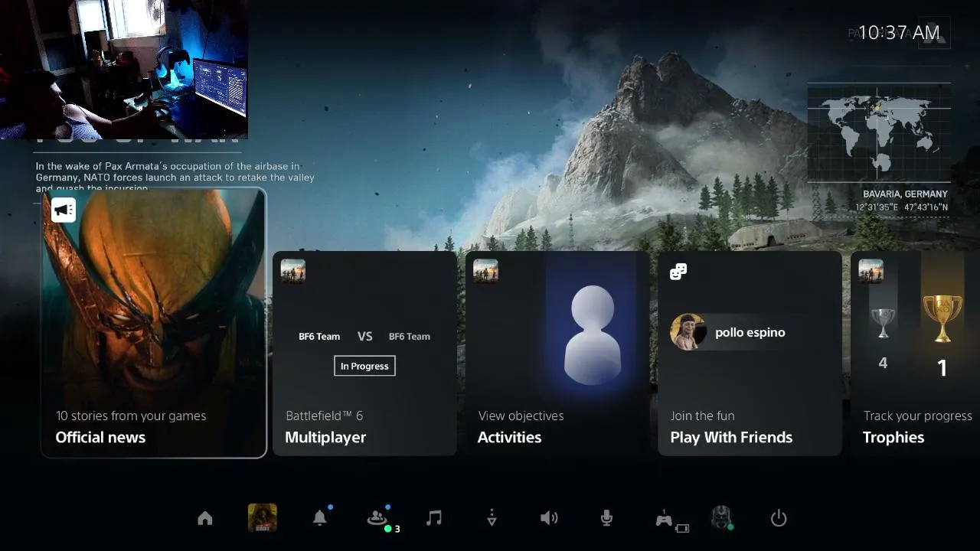Click the party icon on Play With Friends

tap(678, 272)
